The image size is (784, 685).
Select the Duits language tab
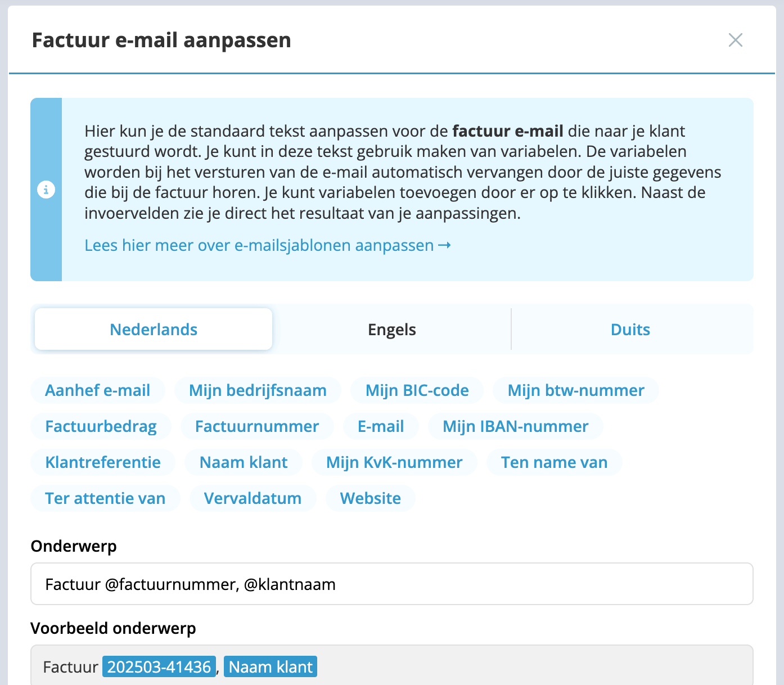coord(630,329)
